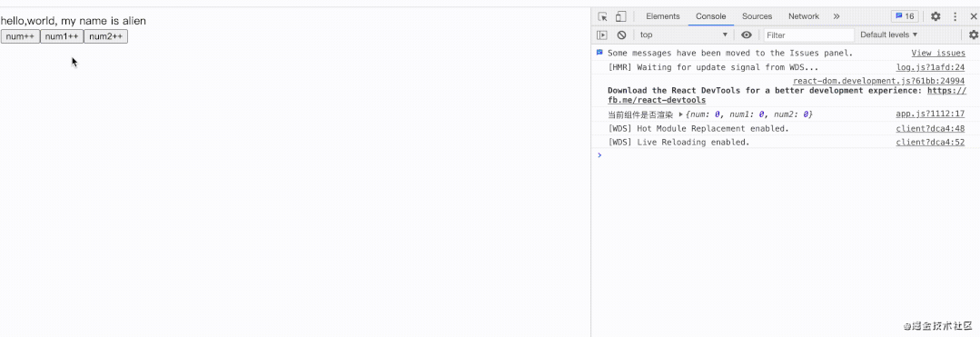Open the client?dca4:48 source link

pyautogui.click(x=931, y=128)
